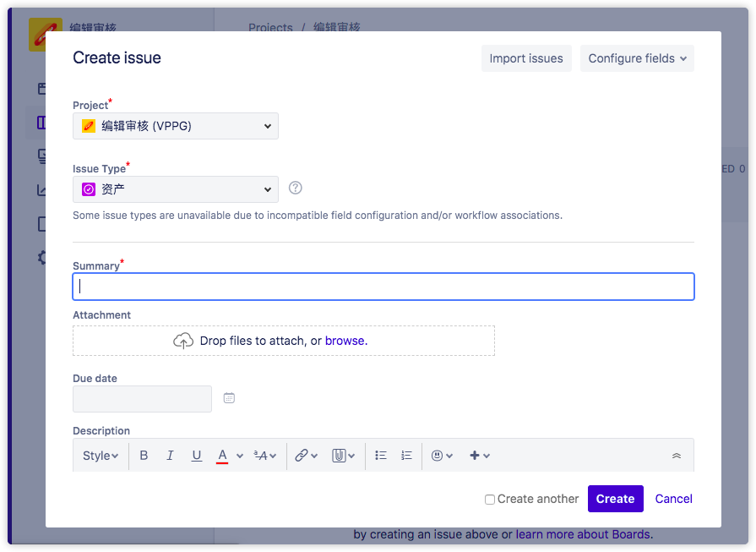Expand the Issue Type dropdown showing 资产

click(176, 189)
